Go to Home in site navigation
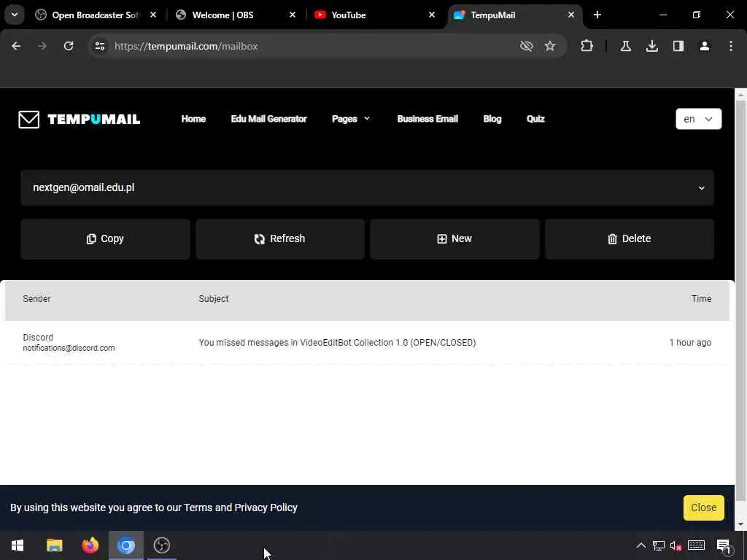 click(x=193, y=119)
